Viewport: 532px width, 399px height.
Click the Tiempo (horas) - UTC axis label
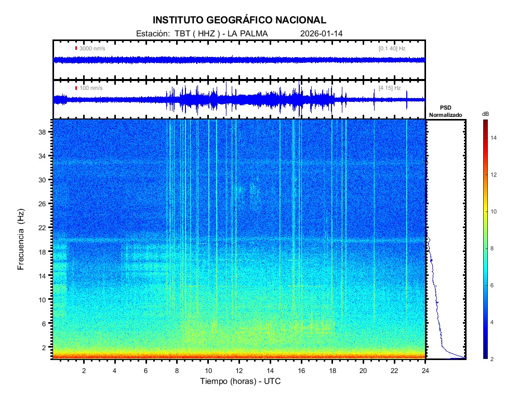click(x=241, y=381)
